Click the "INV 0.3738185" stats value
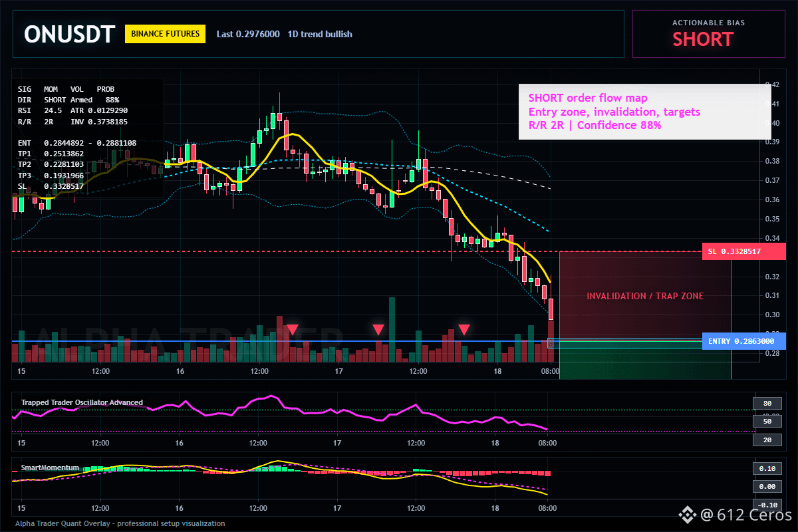798x532 pixels. (99, 122)
